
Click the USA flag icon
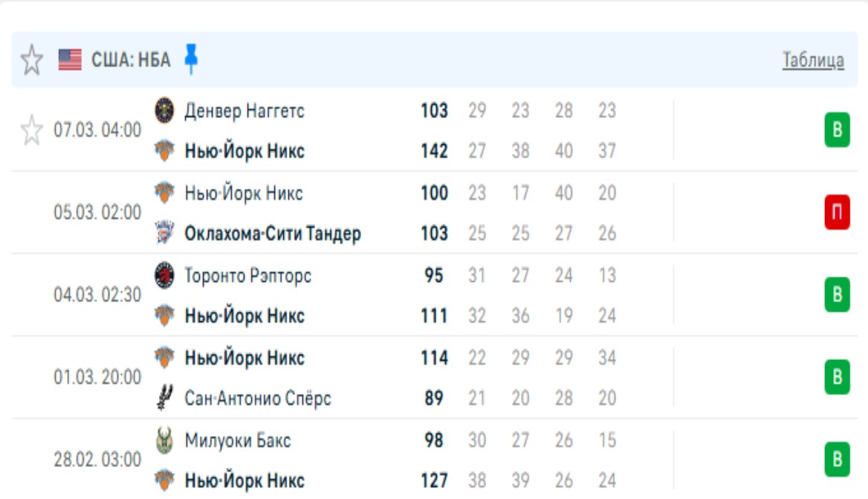point(70,60)
